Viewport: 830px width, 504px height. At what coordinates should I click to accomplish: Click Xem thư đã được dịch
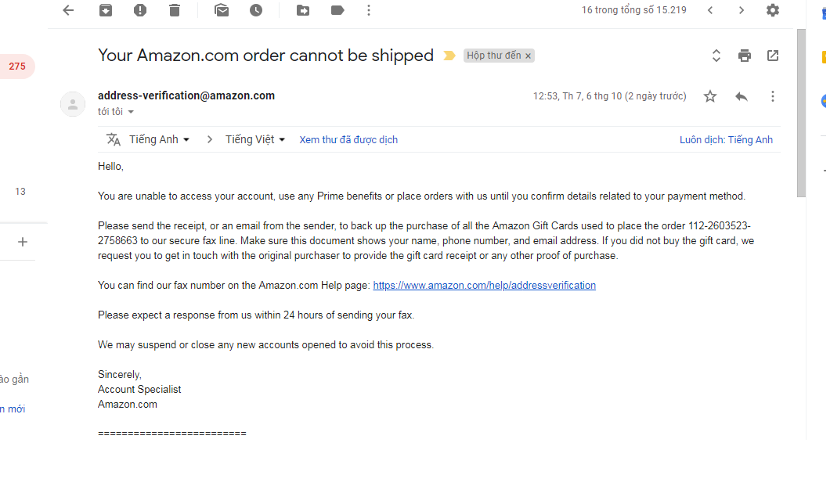pyautogui.click(x=348, y=139)
